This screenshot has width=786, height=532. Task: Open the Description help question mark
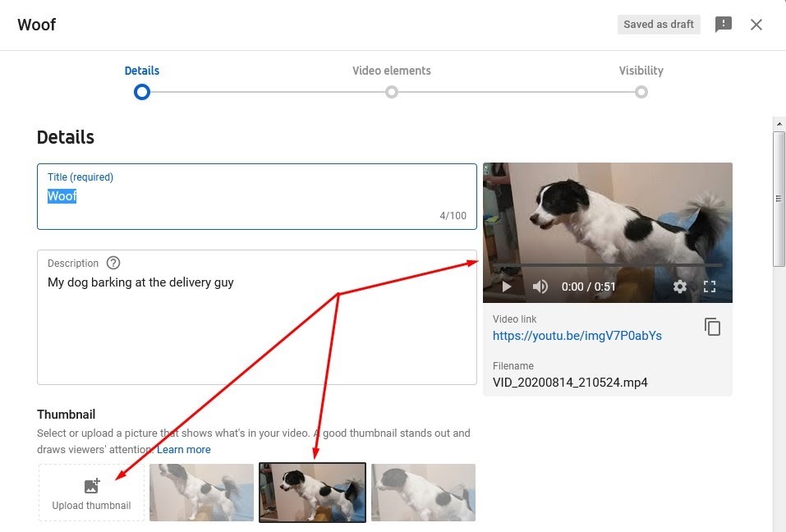point(113,263)
